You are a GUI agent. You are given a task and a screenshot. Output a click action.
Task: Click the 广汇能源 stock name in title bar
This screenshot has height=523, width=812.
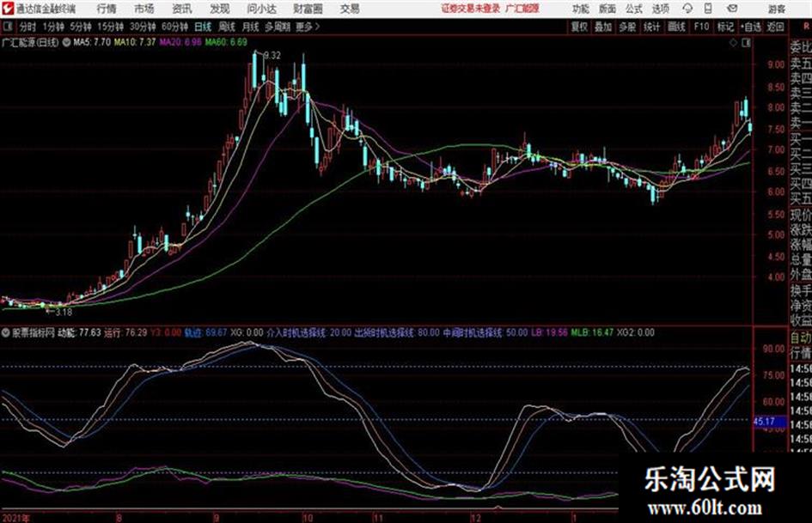(522, 9)
